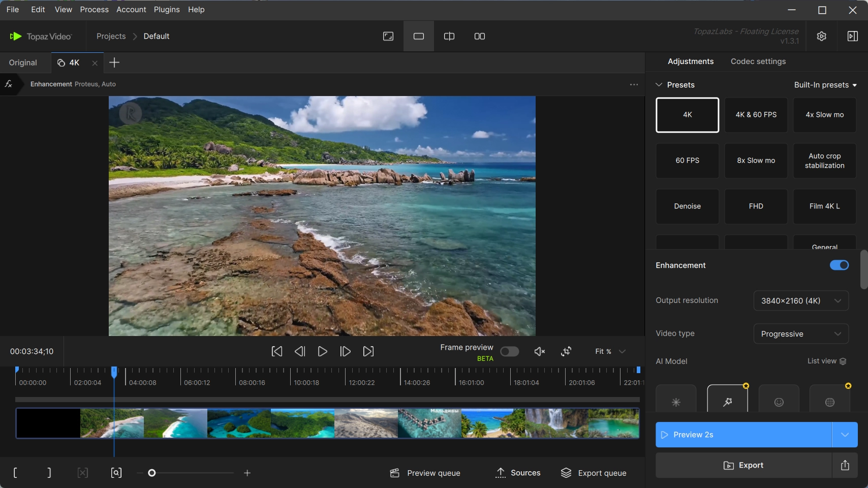868x488 pixels.
Task: Select split comparison view icon
Action: coord(449,36)
